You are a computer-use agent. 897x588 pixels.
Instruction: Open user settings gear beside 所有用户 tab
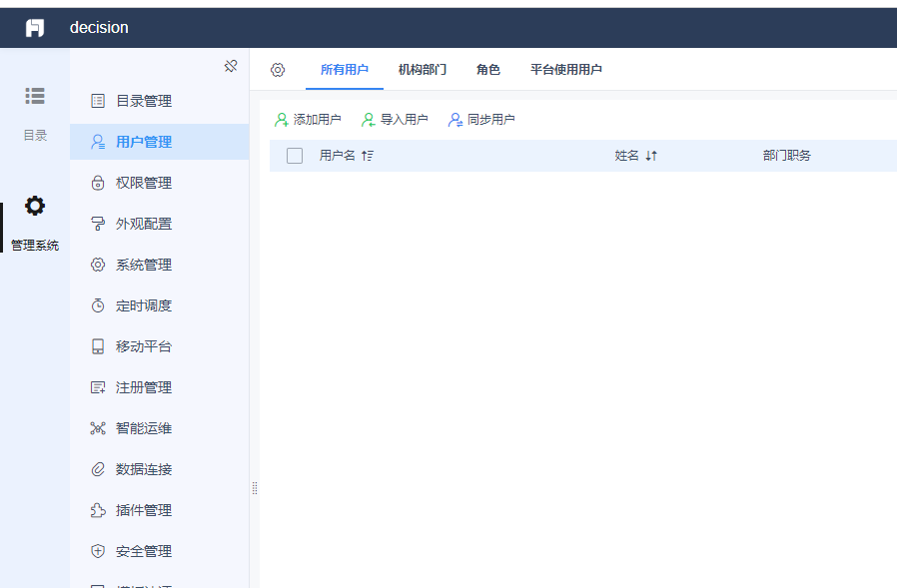pyautogui.click(x=278, y=70)
